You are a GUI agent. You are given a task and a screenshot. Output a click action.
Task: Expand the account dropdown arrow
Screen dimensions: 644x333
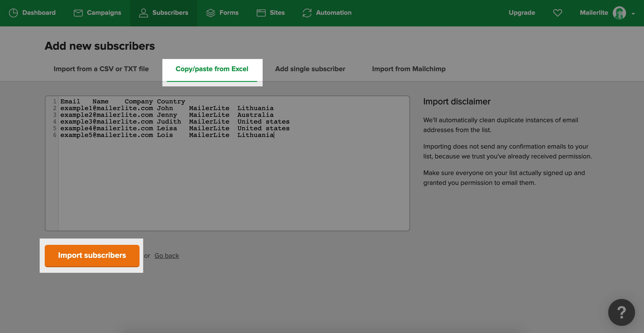click(x=633, y=14)
